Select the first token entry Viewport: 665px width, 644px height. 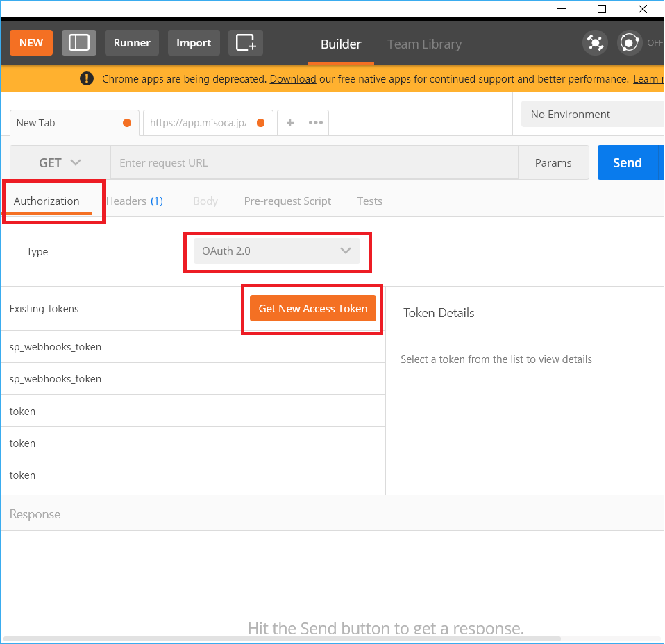193,412
